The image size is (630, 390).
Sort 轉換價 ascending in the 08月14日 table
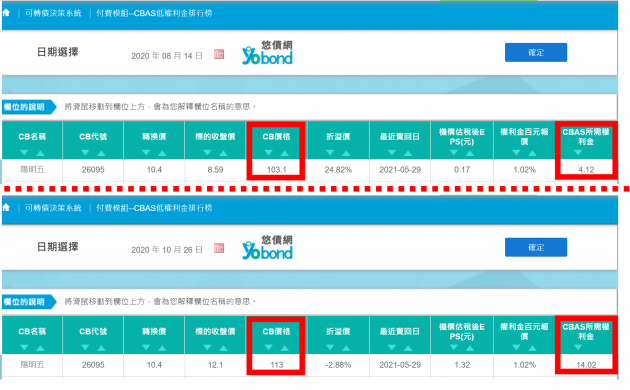pos(162,153)
